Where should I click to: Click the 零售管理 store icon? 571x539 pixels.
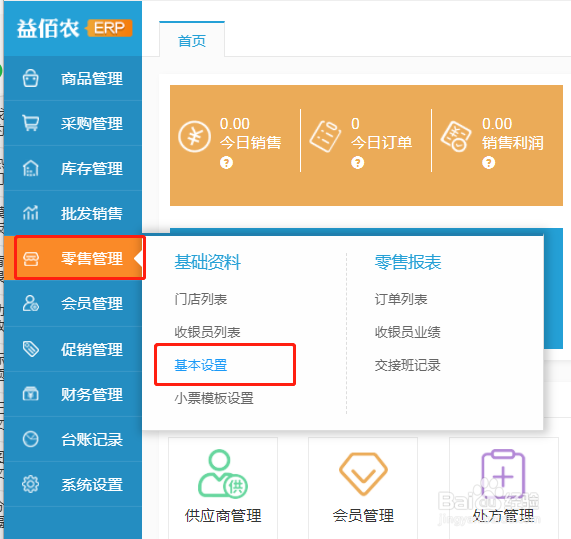31,259
